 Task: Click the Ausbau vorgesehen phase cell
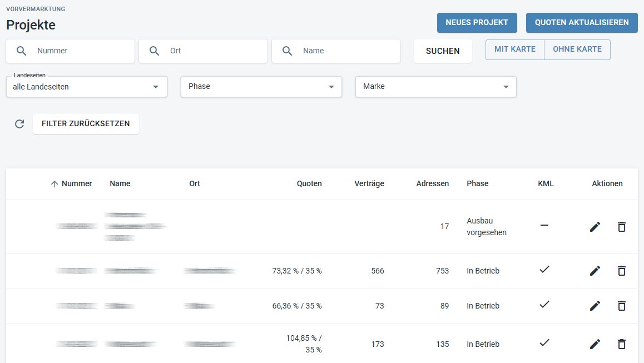487,227
